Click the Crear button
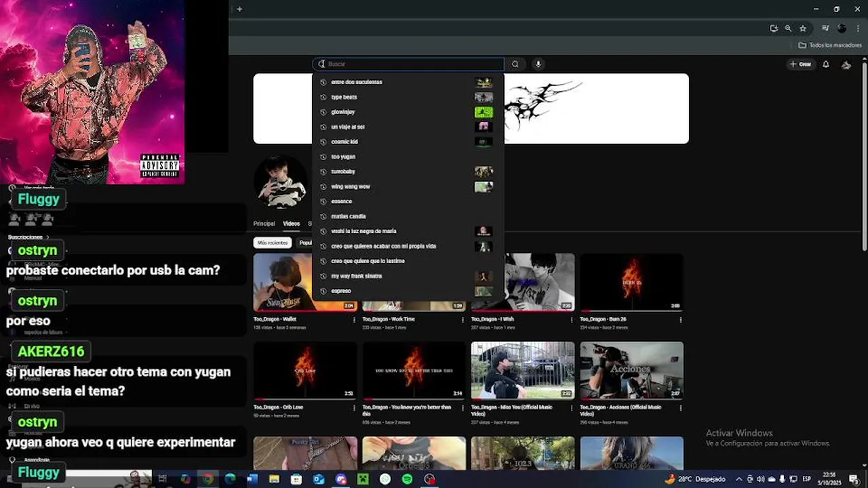The width and height of the screenshot is (868, 488). (x=801, y=64)
